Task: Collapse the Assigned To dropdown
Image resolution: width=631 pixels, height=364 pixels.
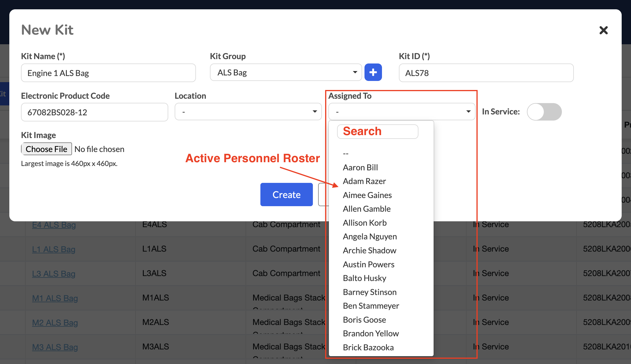Action: click(402, 112)
